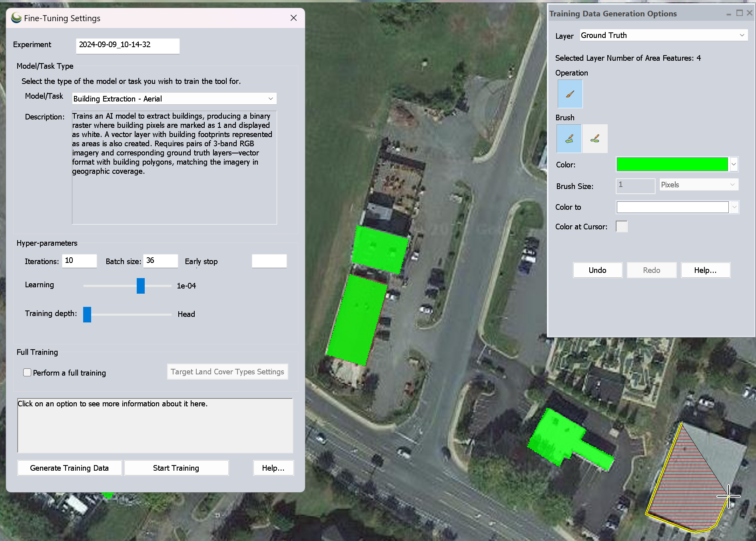
Task: Click the Color at Cursor swatch
Action: 622,227
